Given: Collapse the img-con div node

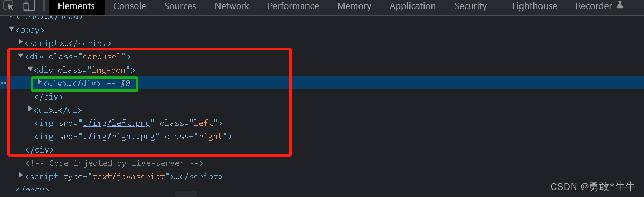Looking at the screenshot, I should [x=31, y=69].
